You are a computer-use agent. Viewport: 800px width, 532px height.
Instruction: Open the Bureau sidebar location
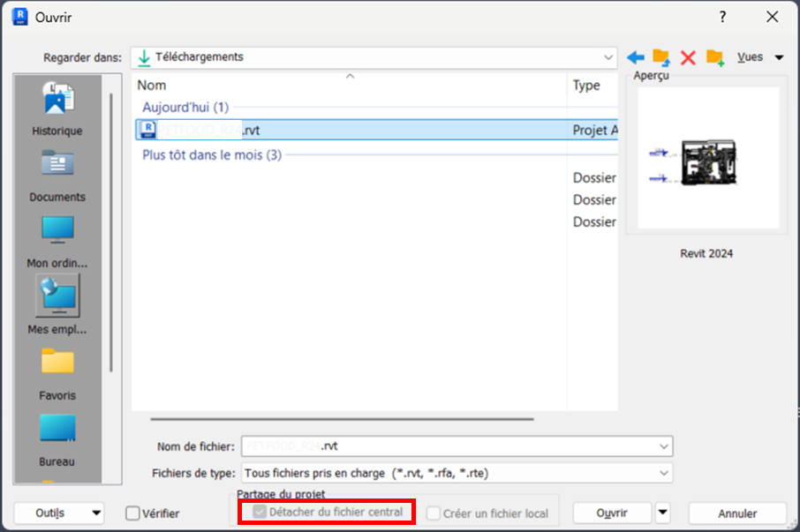(x=57, y=438)
